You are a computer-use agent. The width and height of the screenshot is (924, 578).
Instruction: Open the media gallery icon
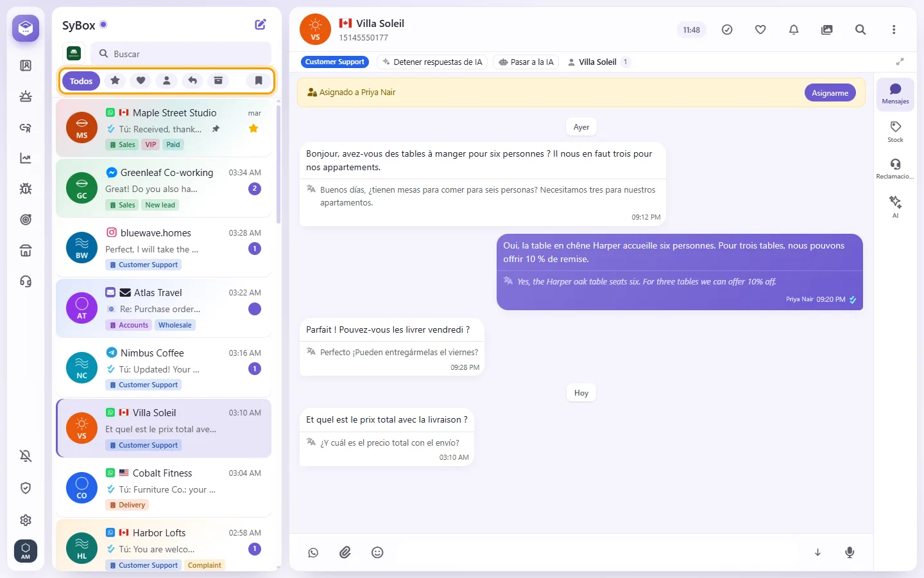coord(827,30)
